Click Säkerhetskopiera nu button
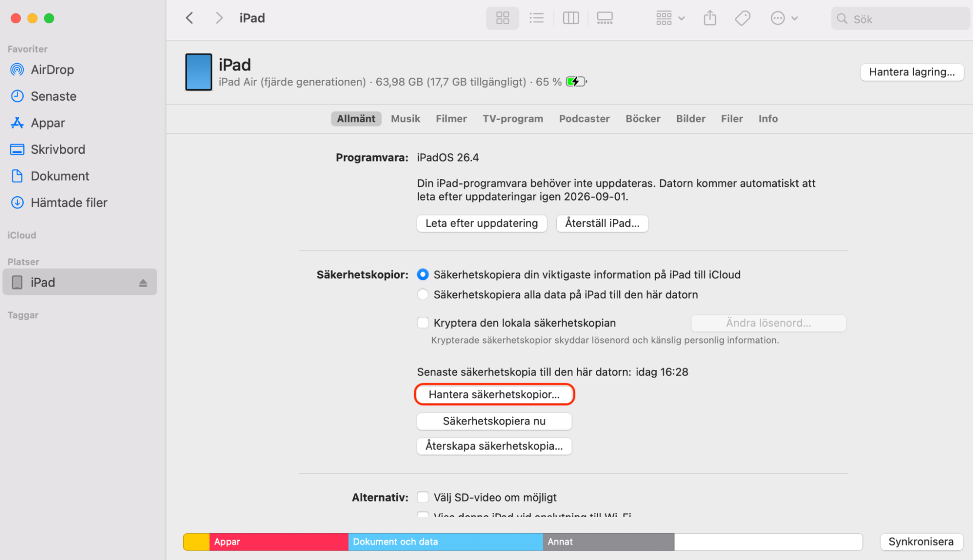Screen dimensions: 973x560 pyautogui.click(x=494, y=421)
